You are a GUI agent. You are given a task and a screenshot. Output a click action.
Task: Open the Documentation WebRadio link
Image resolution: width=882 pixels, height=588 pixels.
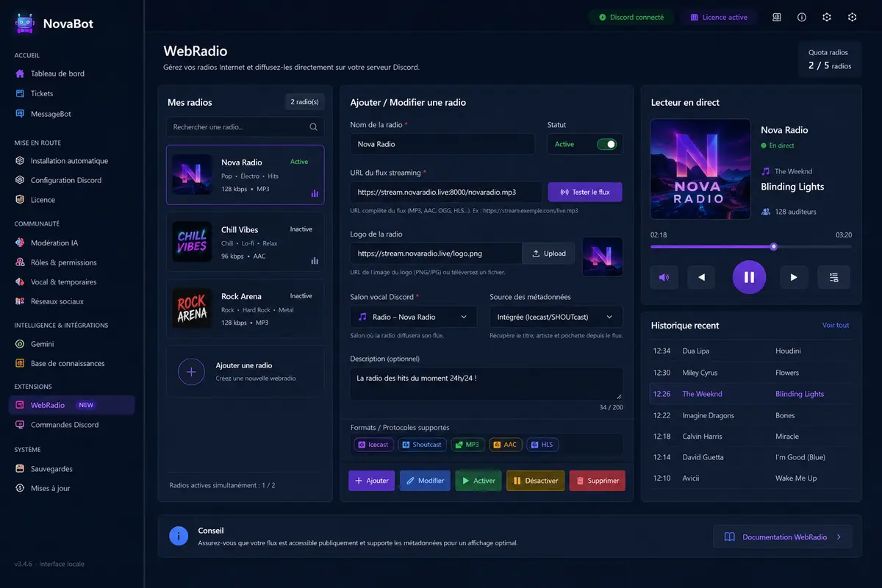pyautogui.click(x=783, y=537)
